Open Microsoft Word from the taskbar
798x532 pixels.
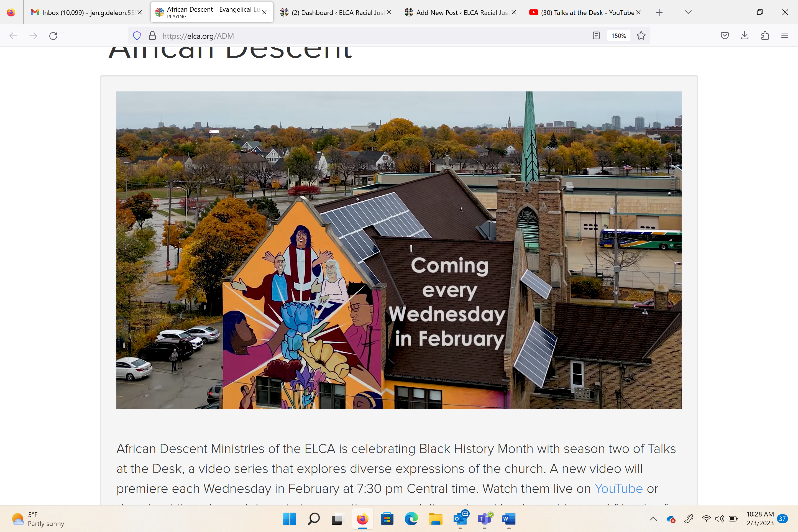pos(509,519)
